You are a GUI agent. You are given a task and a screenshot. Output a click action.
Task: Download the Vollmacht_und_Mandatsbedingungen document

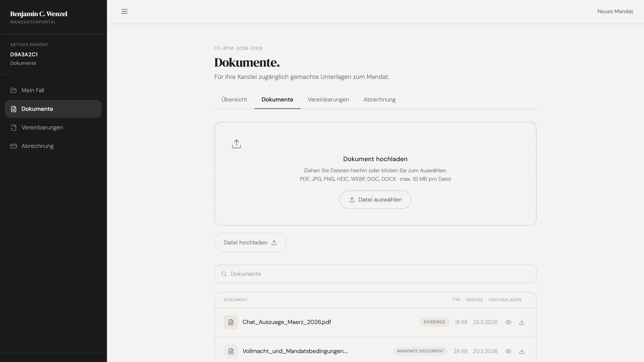pos(522,351)
